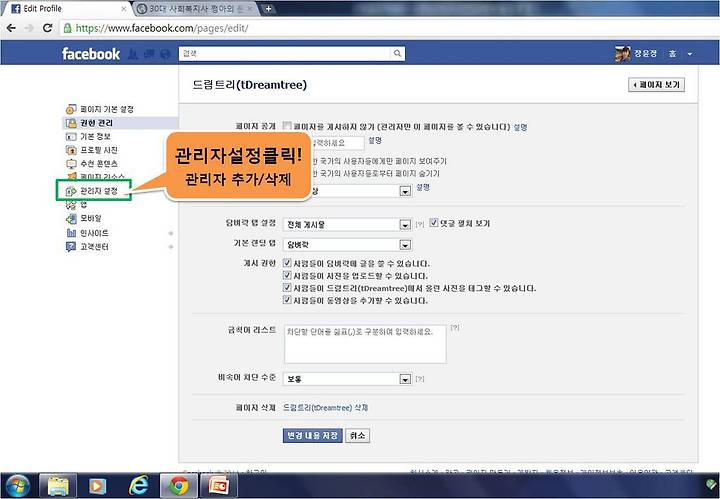Image resolution: width=720 pixels, height=499 pixels.
Task: Click help [?] beside 금칙어 리스트 box
Action: [x=455, y=327]
